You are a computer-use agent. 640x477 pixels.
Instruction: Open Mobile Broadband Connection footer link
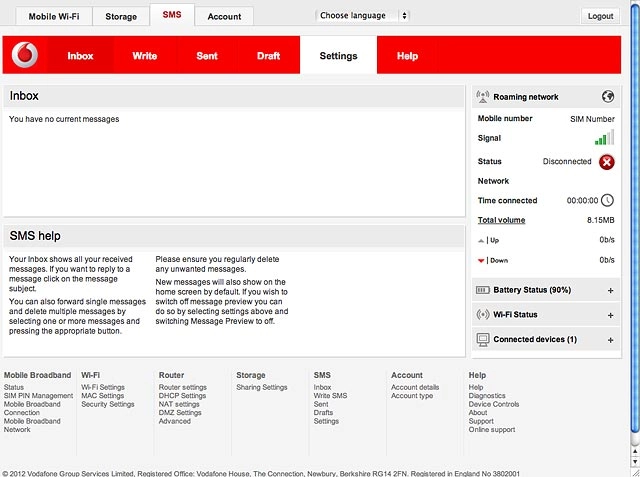pos(32,408)
